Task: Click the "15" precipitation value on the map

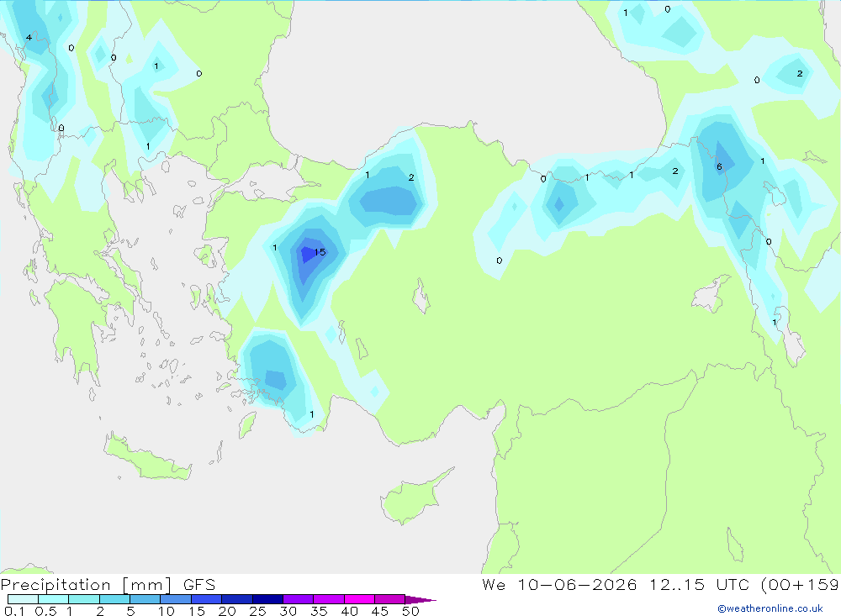Action: tap(320, 252)
